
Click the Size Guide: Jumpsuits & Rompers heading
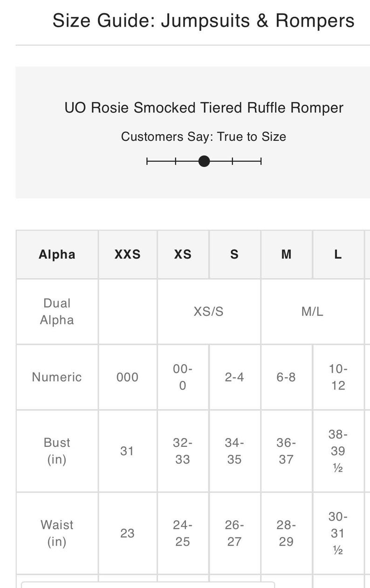point(203,21)
